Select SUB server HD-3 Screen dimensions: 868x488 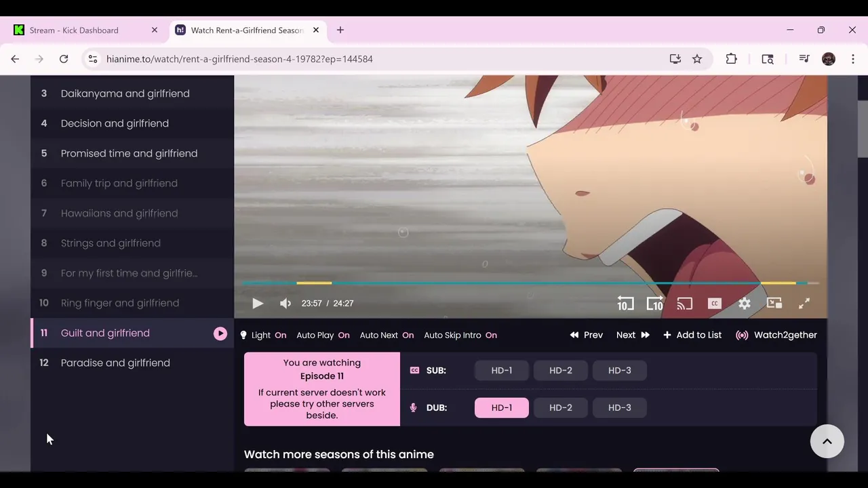(x=620, y=370)
